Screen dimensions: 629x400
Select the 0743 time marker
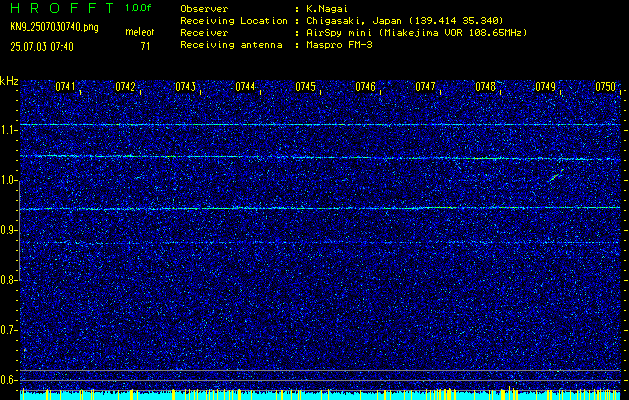click(185, 87)
